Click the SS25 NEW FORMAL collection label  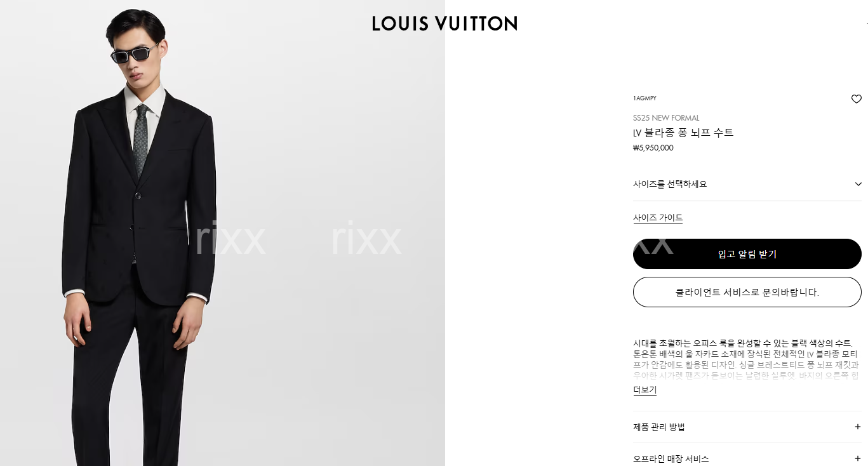[666, 118]
